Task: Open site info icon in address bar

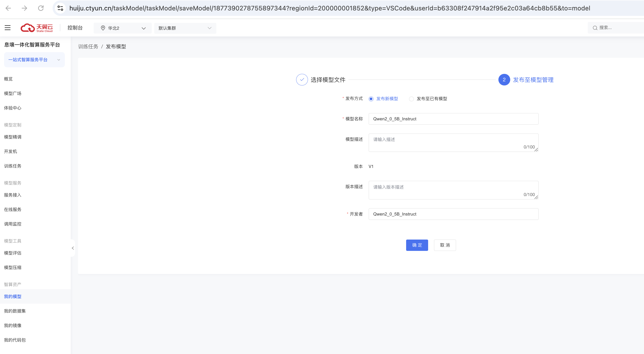Action: point(60,8)
